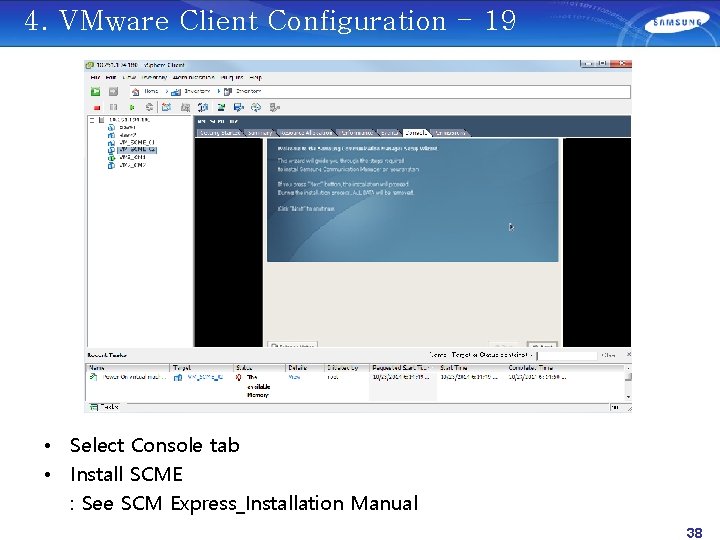Click the Next button in setup wizard

pyautogui.click(x=542, y=344)
